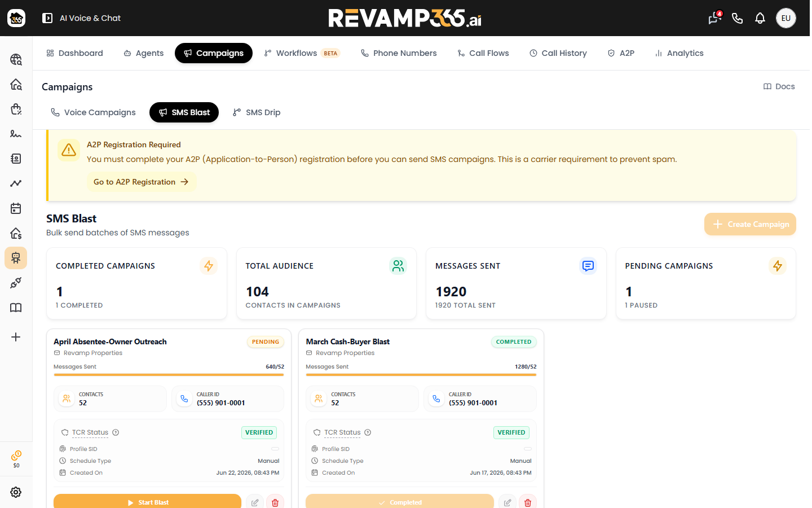Open the chat notifications icon with badge
This screenshot has width=812, height=508.
[715, 18]
